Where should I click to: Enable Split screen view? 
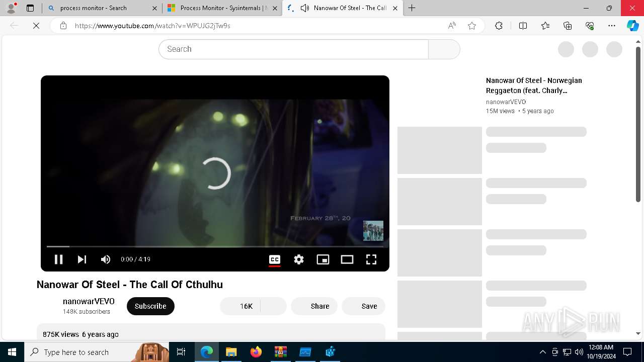click(x=523, y=26)
